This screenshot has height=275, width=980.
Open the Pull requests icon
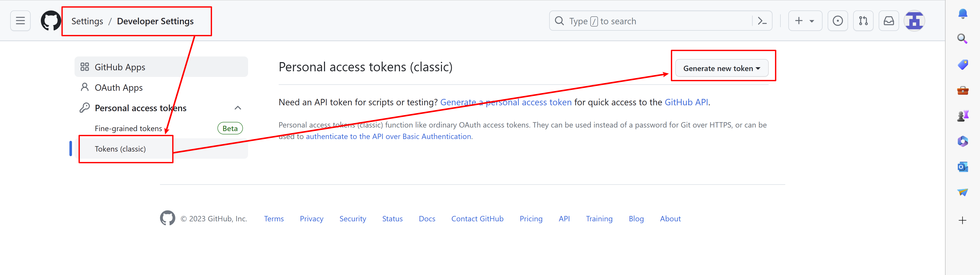coord(863,21)
